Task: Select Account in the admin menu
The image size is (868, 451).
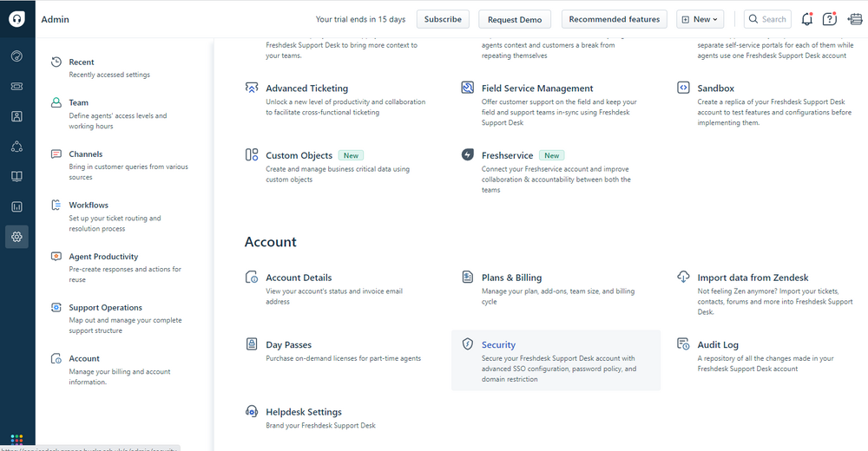Action: (x=84, y=358)
